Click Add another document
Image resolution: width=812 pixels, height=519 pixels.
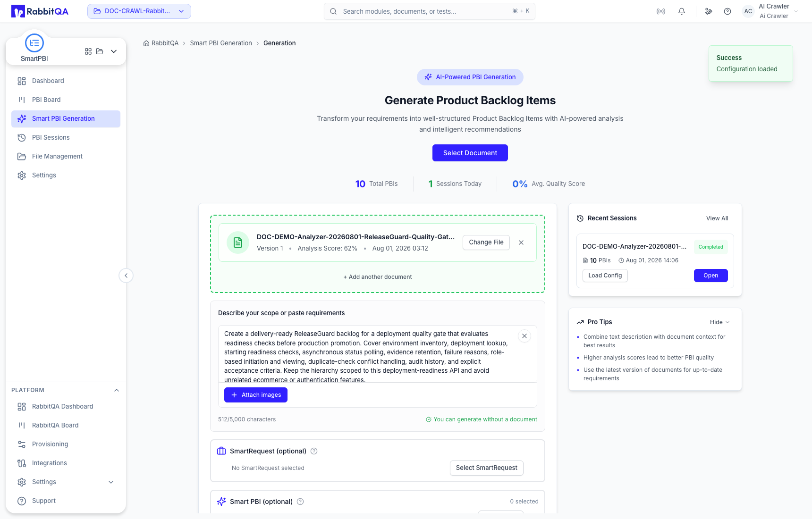(x=378, y=277)
